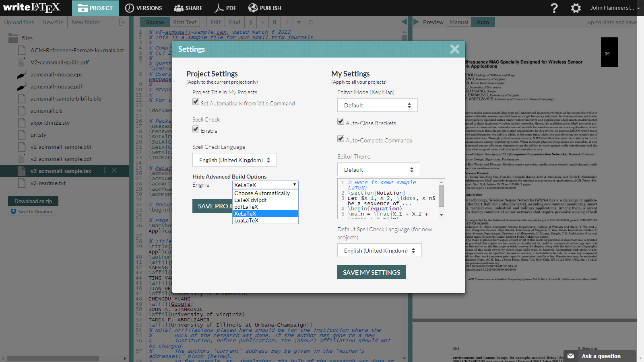Open the PDF menu
The image size is (644, 362).
click(225, 8)
